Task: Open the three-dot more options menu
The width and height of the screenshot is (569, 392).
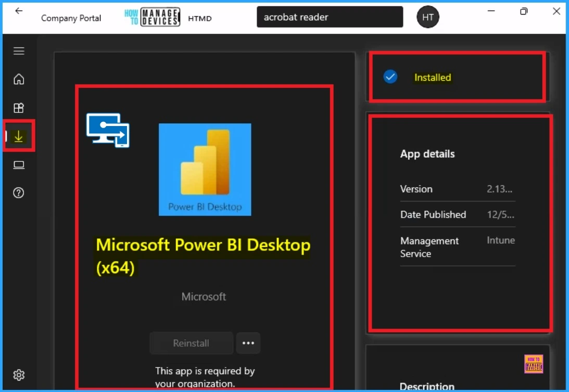Action: coord(248,343)
